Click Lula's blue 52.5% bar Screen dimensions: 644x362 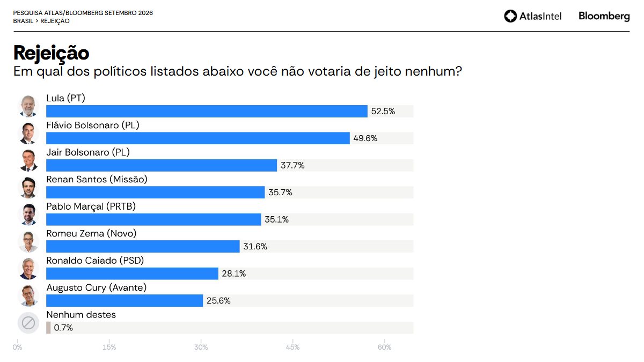pyautogui.click(x=207, y=111)
